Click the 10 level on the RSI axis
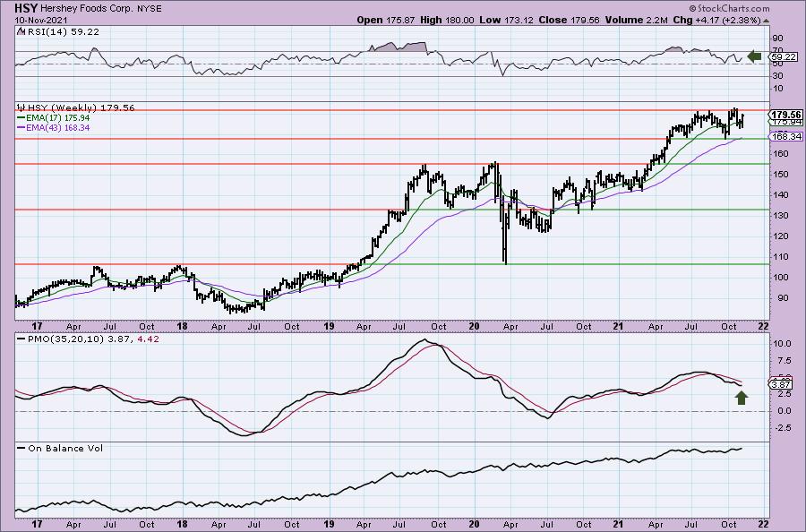Viewport: 806px width, 532px height. (x=777, y=89)
